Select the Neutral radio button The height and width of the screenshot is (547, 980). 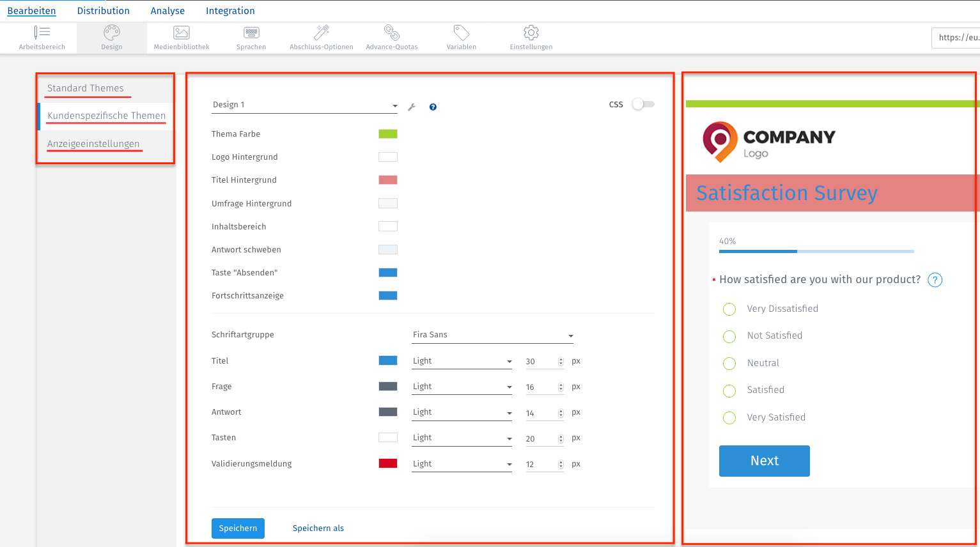click(x=729, y=363)
